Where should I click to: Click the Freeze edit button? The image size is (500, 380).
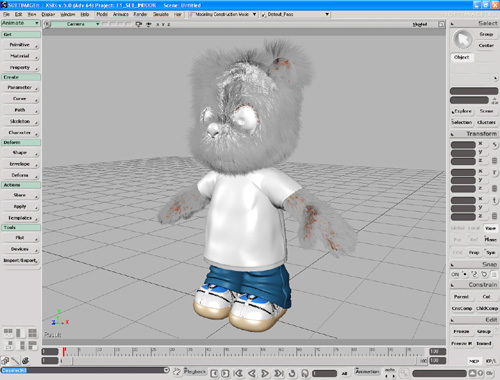(x=461, y=331)
